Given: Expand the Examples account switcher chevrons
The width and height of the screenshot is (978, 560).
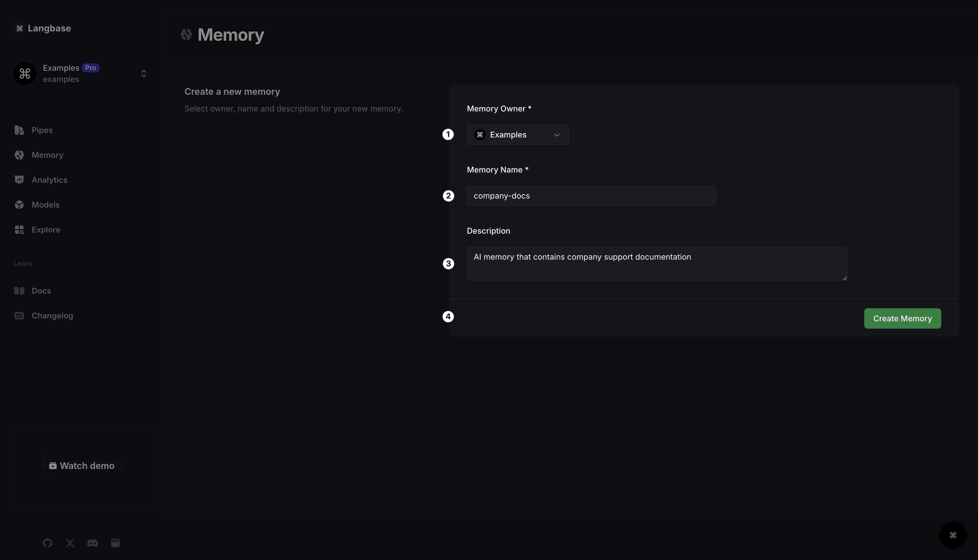Looking at the screenshot, I should 143,74.
